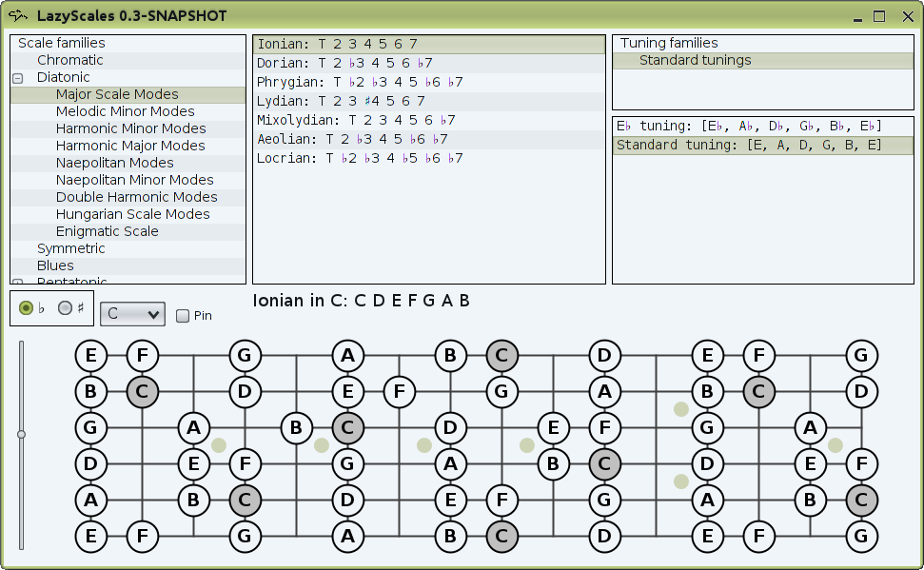Choose the Dorian mode row
Screen dimensions: 924x570
(429, 63)
